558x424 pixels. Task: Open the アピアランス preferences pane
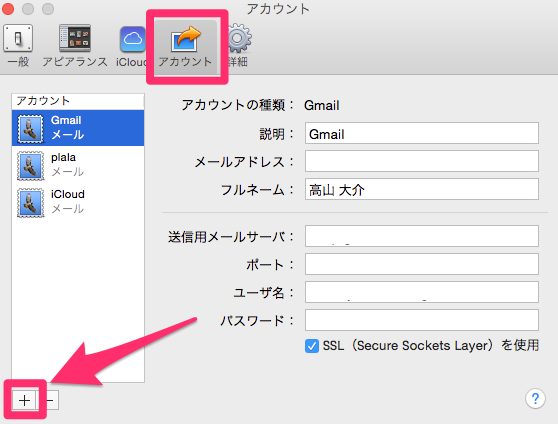click(x=75, y=46)
